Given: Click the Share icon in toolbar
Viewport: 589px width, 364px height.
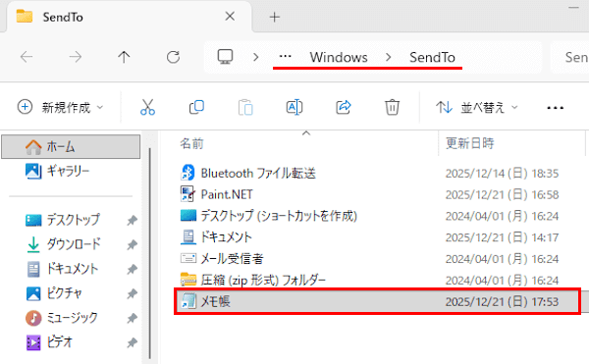Looking at the screenshot, I should tap(344, 107).
